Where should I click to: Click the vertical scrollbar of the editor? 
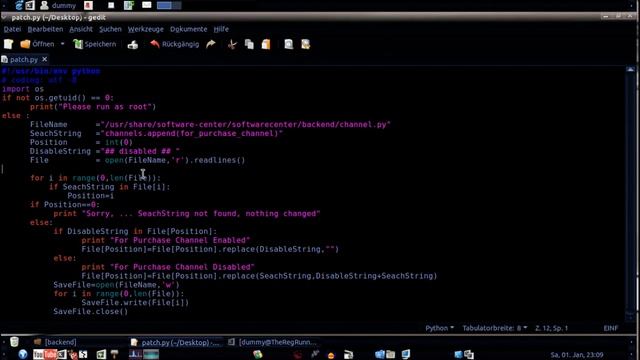coord(630,192)
